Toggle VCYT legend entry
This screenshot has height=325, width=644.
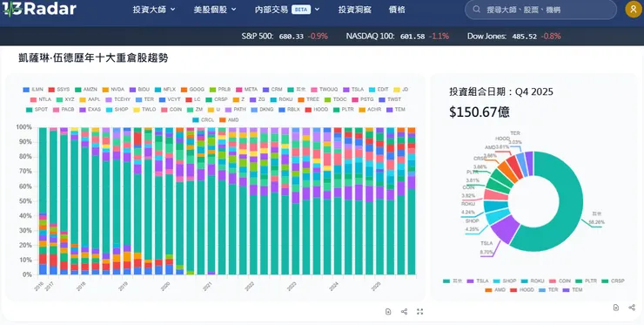pyautogui.click(x=170, y=99)
